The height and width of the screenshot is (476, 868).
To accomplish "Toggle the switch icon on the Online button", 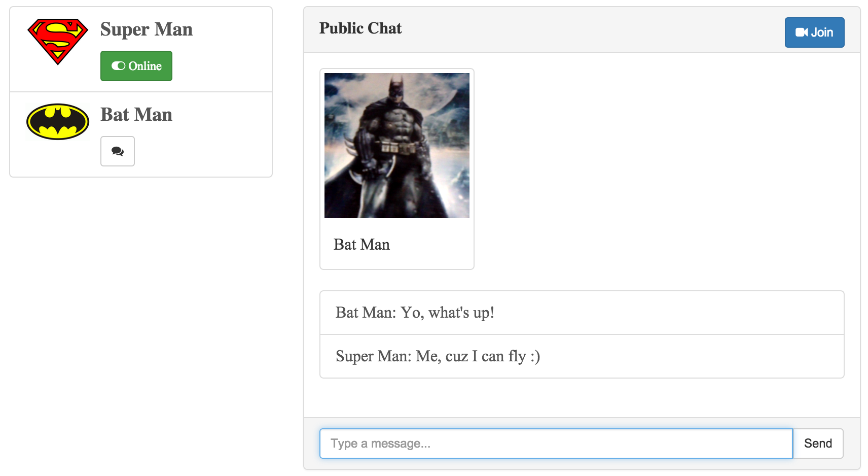I will [118, 66].
